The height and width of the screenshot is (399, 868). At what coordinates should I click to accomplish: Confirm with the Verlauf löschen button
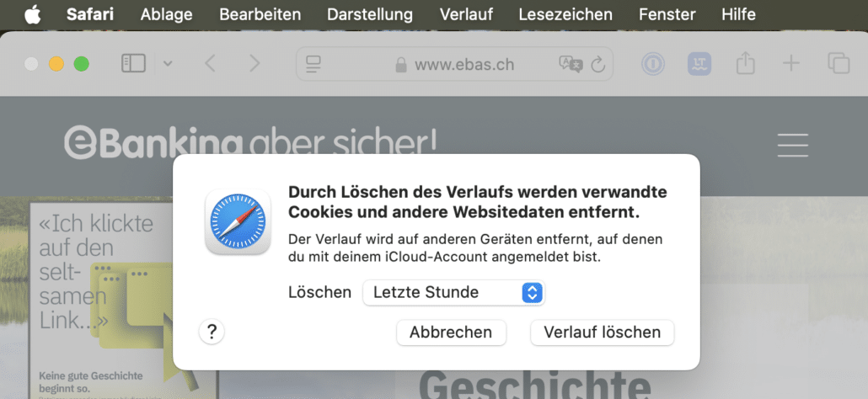(x=602, y=332)
